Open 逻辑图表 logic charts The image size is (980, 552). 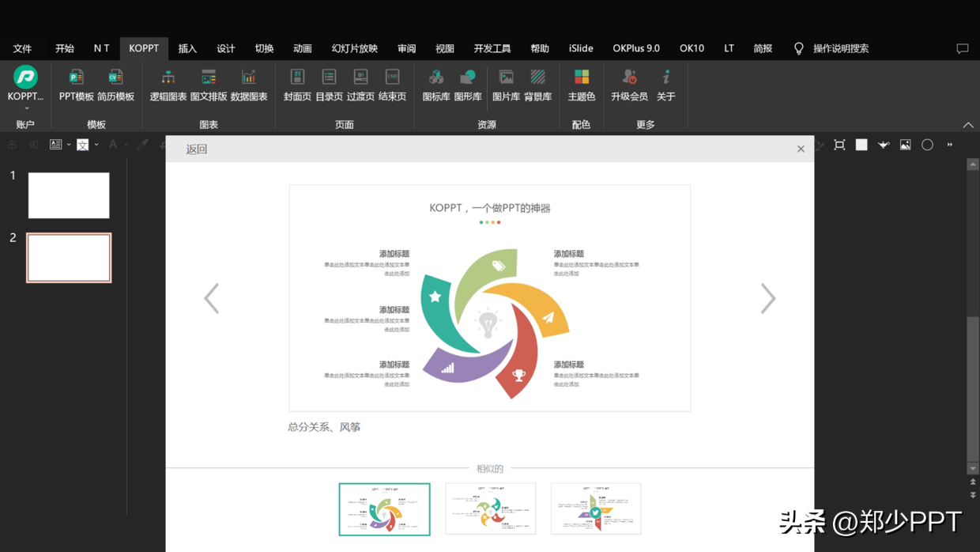[168, 85]
